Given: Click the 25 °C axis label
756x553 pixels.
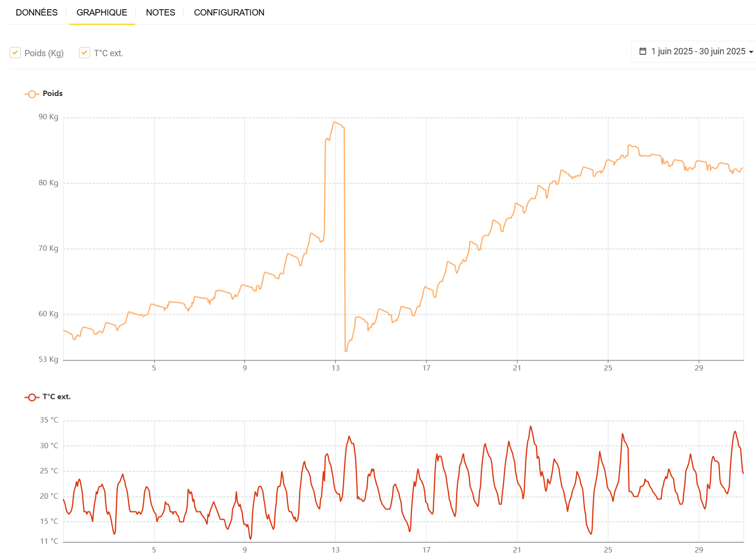Looking at the screenshot, I should pos(49,471).
